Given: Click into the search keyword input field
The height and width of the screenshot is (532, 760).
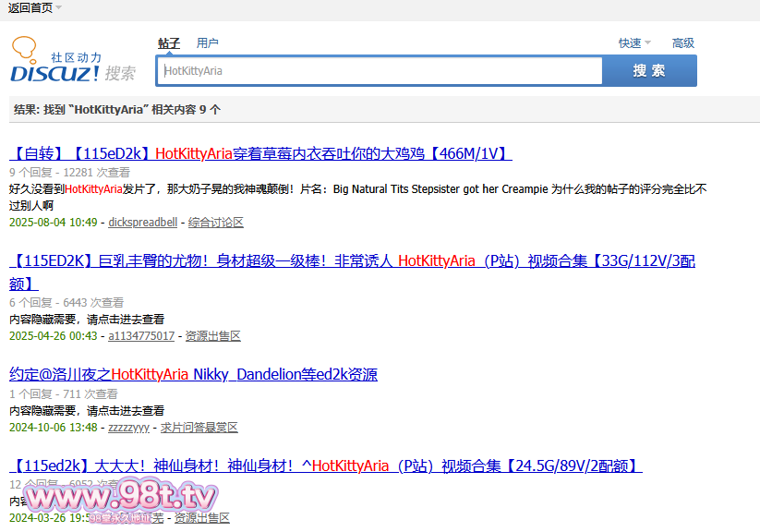Looking at the screenshot, I should coord(380,71).
